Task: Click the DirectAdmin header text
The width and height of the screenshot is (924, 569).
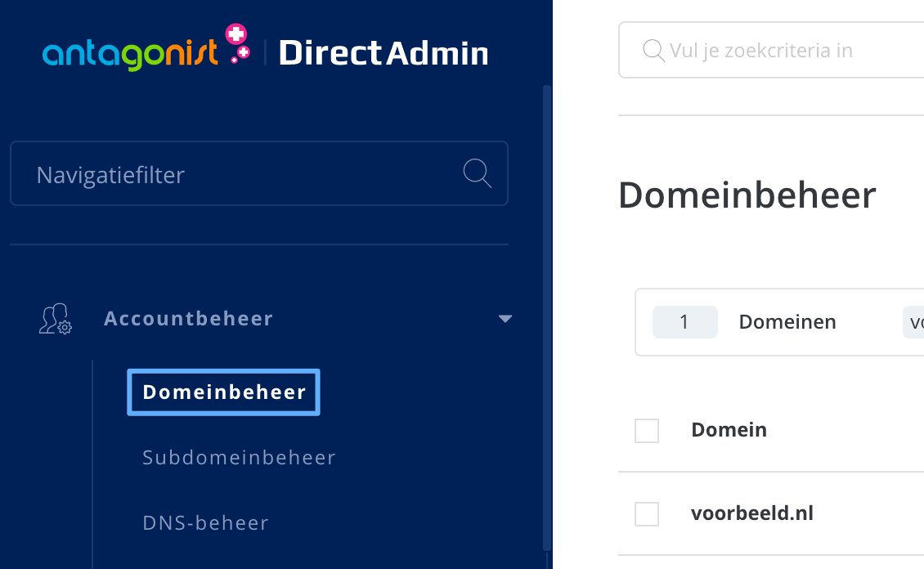Action: click(x=383, y=52)
